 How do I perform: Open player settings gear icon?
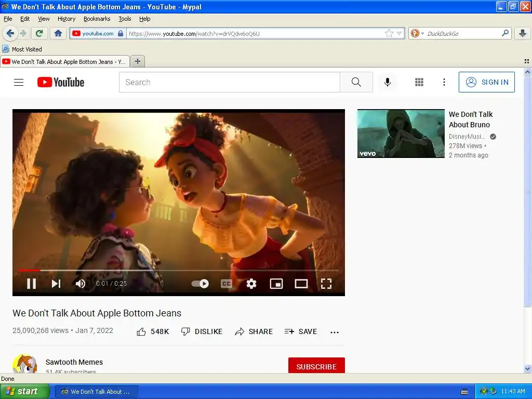[x=251, y=284]
